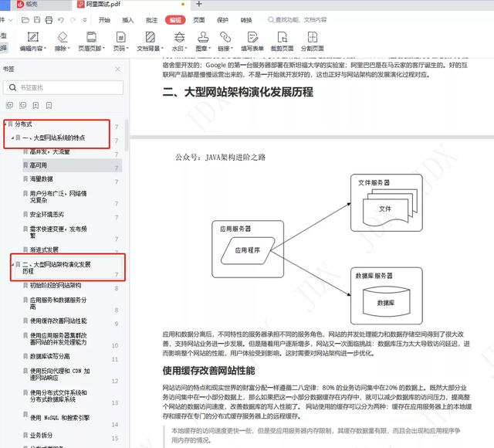This screenshot has width=494, height=448.
Task: Click the 查找功能、文档内容 search box
Action: point(298,20)
